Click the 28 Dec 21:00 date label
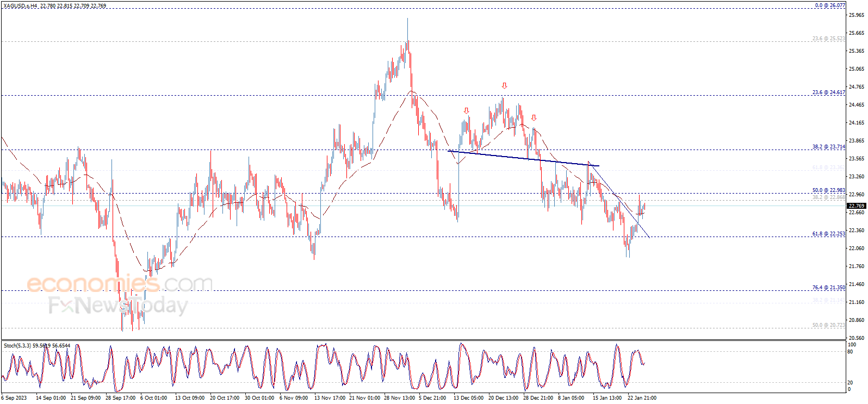This screenshot has height=404, width=868. 538,398
